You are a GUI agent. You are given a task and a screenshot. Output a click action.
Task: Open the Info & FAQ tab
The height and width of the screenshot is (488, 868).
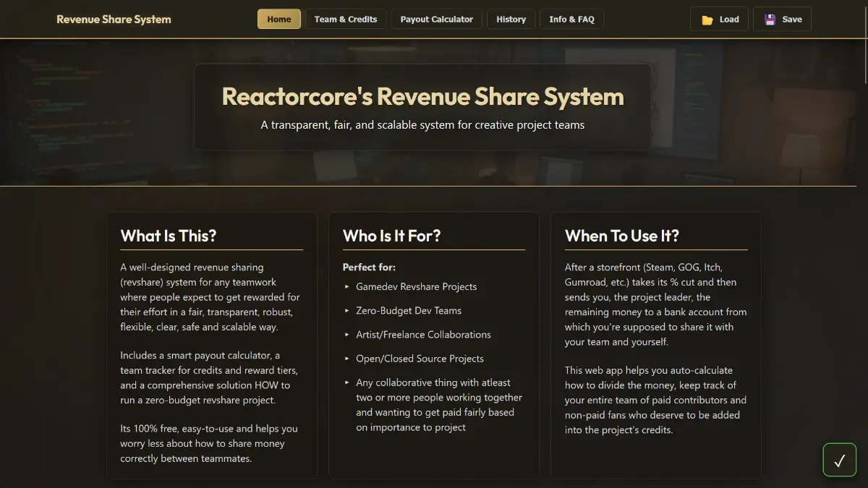point(571,19)
